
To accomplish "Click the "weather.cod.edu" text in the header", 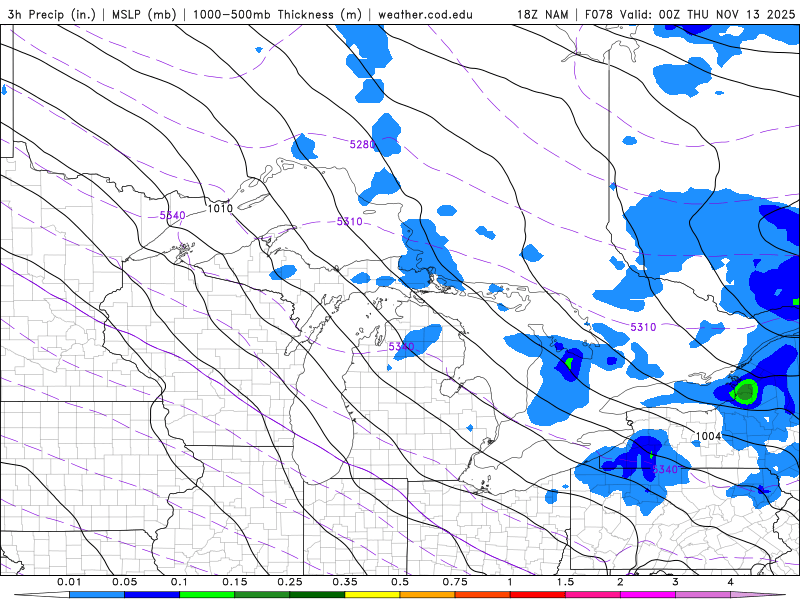I will click(x=425, y=14).
